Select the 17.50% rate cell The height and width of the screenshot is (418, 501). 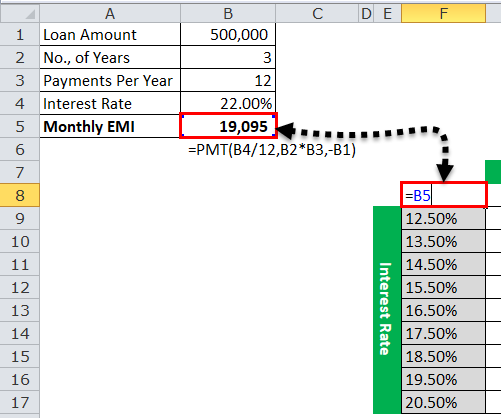coord(444,333)
